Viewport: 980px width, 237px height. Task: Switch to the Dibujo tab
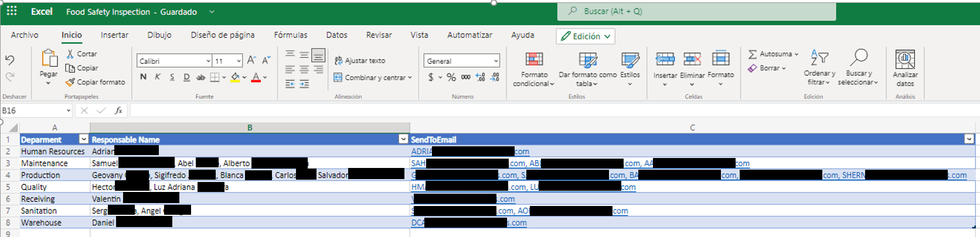159,35
